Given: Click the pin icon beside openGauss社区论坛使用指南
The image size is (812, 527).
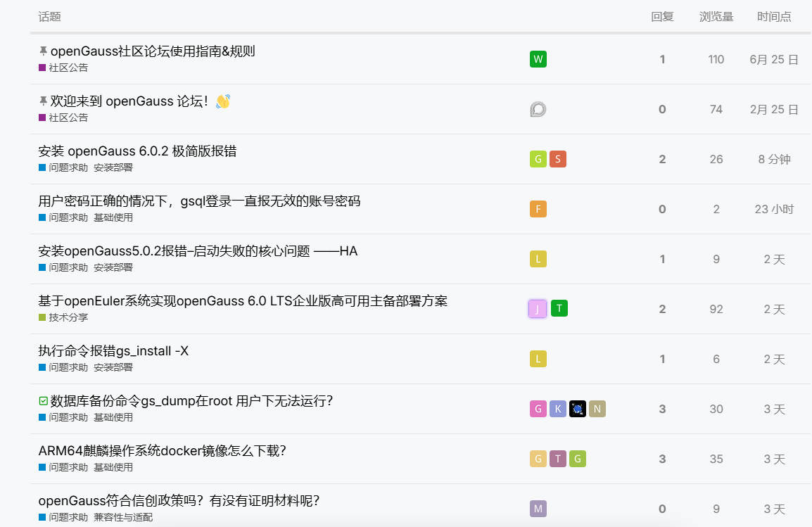Looking at the screenshot, I should pyautogui.click(x=44, y=51).
